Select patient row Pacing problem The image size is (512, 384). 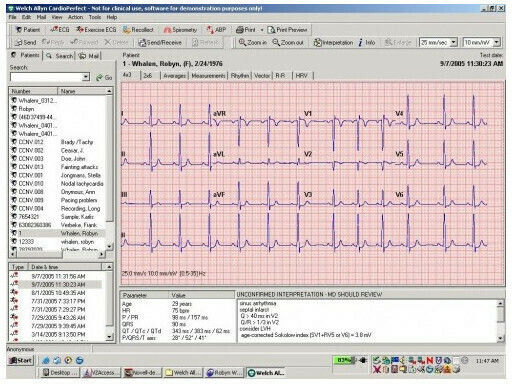[57, 200]
